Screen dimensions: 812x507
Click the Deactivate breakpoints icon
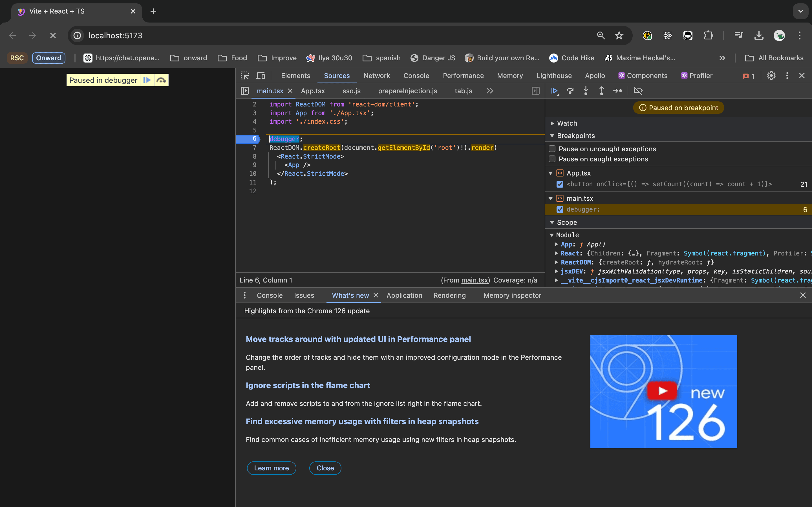[x=638, y=91]
